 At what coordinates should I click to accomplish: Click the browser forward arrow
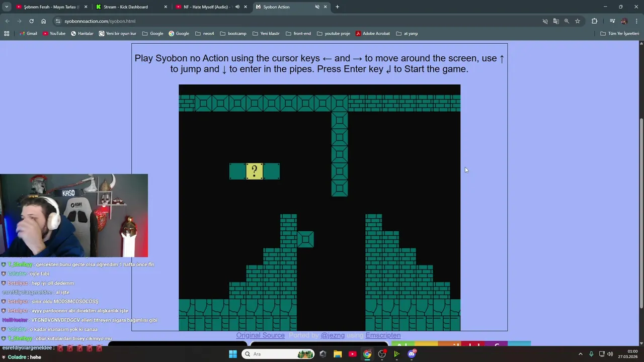point(19,21)
